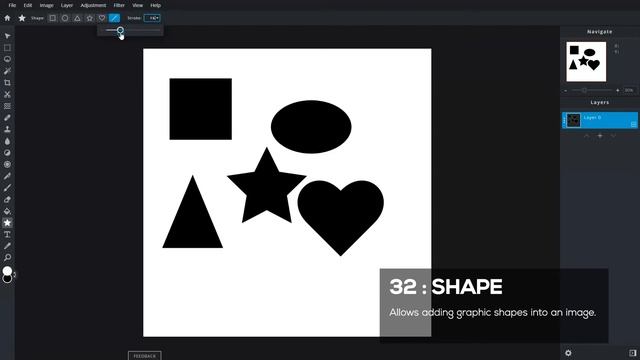640x360 pixels.
Task: Click the white foreground color swatch
Action: point(7,270)
